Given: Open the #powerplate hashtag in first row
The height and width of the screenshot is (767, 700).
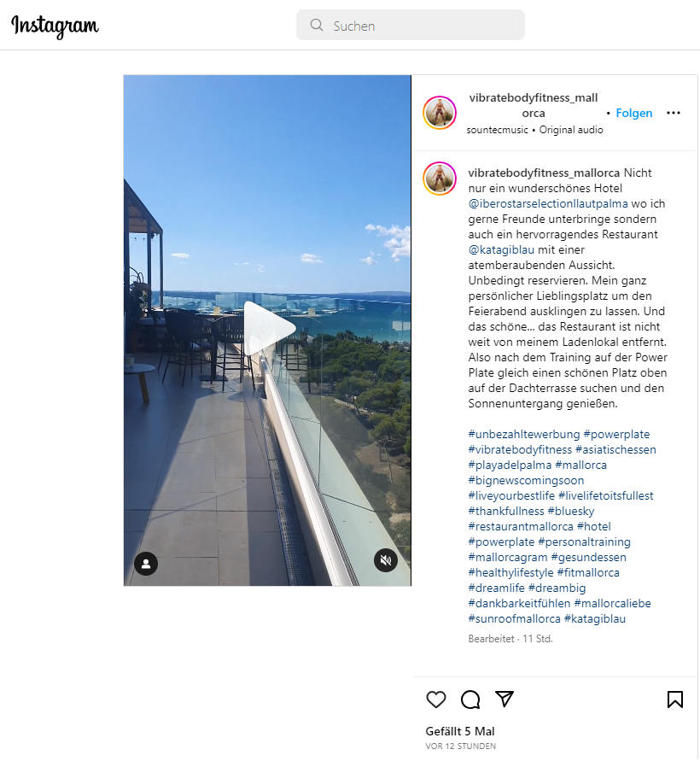Looking at the screenshot, I should (616, 434).
